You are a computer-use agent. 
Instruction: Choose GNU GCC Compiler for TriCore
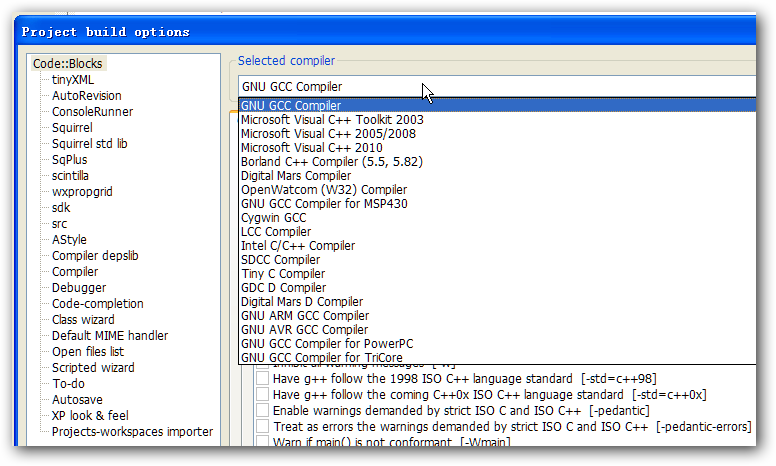[497, 357]
